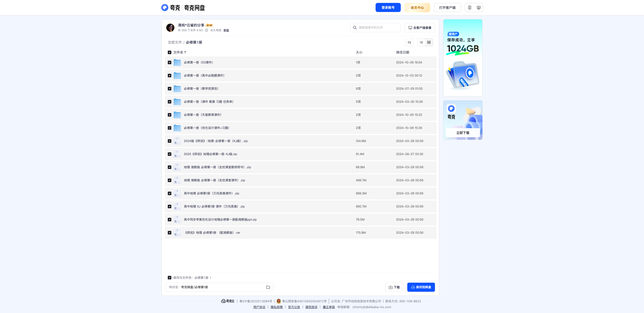Focus the 搜索链接中的文件 search field

click(375, 28)
